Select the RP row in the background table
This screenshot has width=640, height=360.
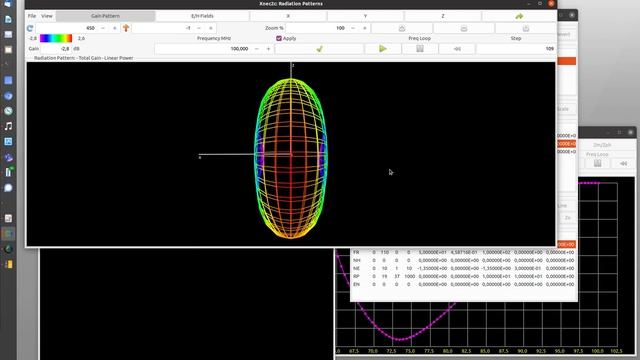(463, 276)
